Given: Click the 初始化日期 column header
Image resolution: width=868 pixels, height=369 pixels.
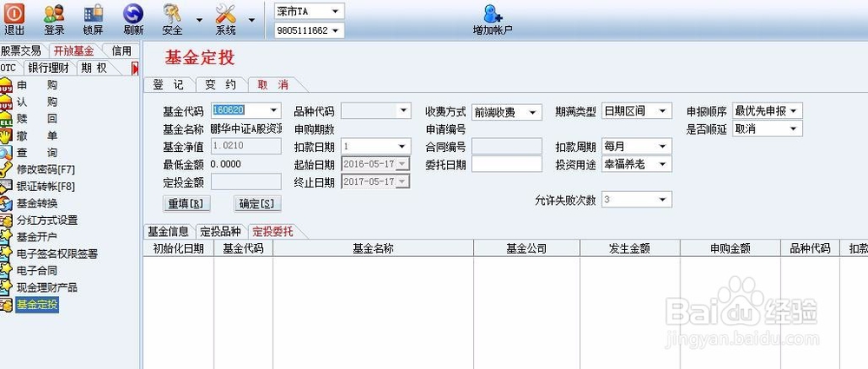Looking at the screenshot, I should coord(178,248).
